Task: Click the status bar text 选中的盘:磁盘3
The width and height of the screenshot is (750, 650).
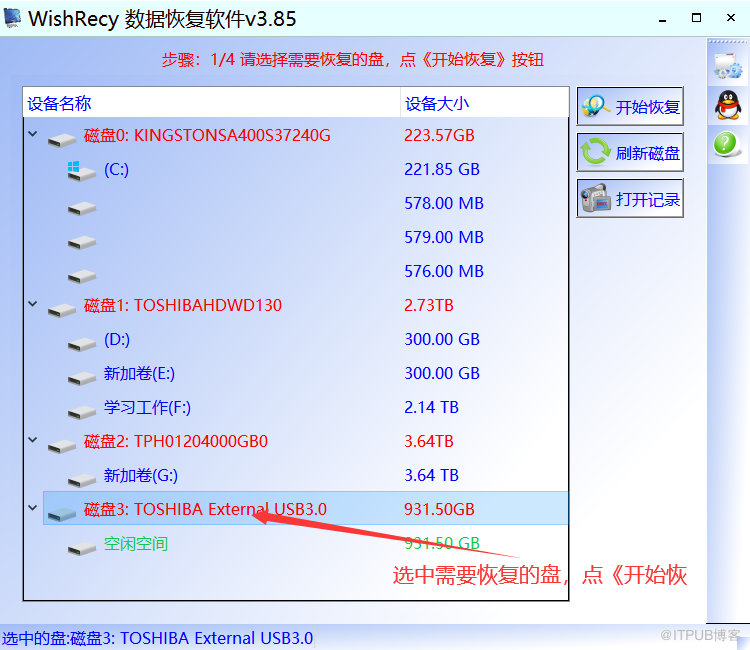Action: [157, 638]
